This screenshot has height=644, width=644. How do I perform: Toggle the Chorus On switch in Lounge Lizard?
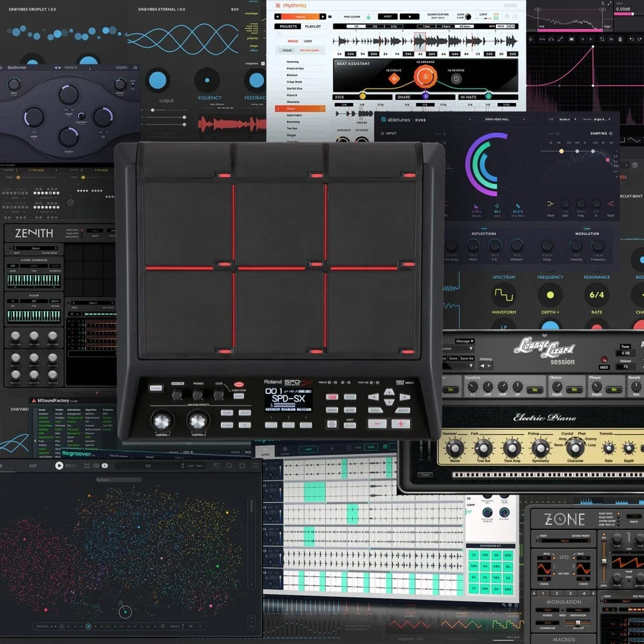(x=574, y=390)
